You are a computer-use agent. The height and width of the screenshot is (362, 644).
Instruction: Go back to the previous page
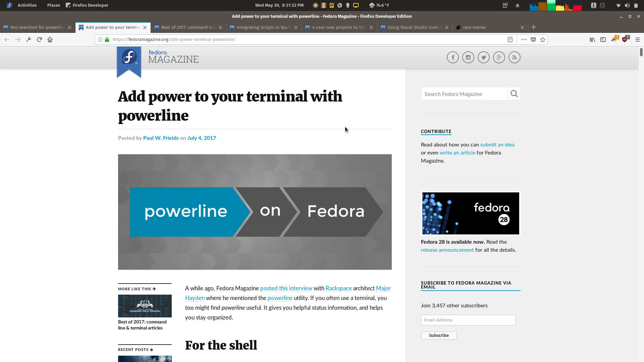click(7, 40)
